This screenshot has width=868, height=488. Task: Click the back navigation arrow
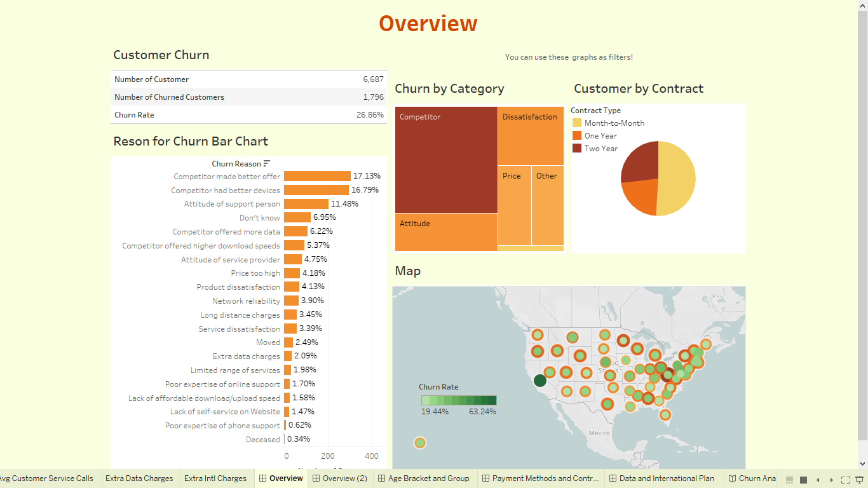[818, 480]
